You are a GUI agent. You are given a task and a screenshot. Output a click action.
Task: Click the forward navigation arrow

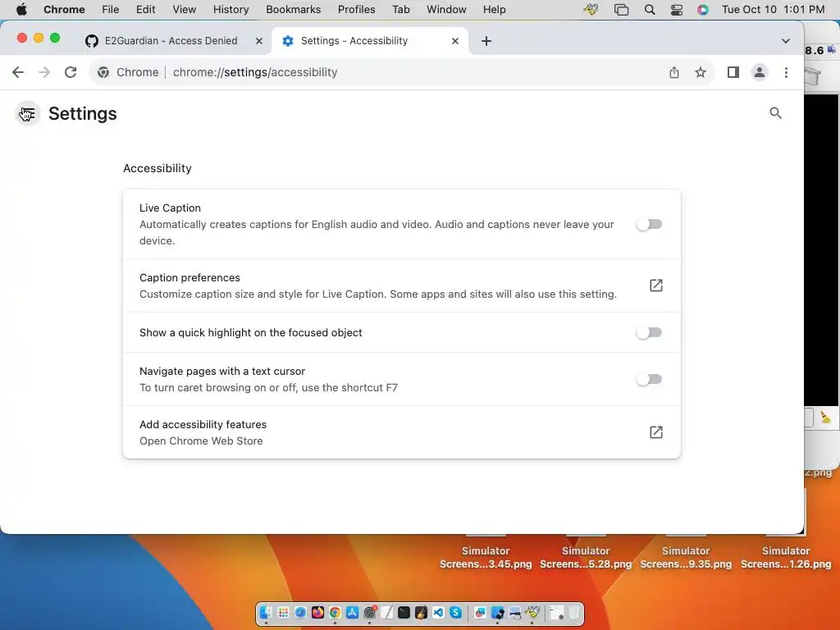[x=44, y=72]
